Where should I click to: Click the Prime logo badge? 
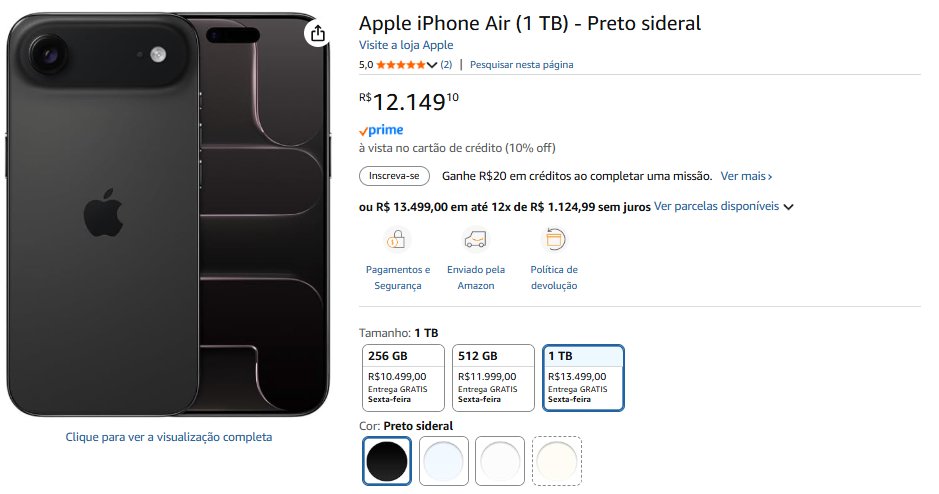pyautogui.click(x=381, y=130)
